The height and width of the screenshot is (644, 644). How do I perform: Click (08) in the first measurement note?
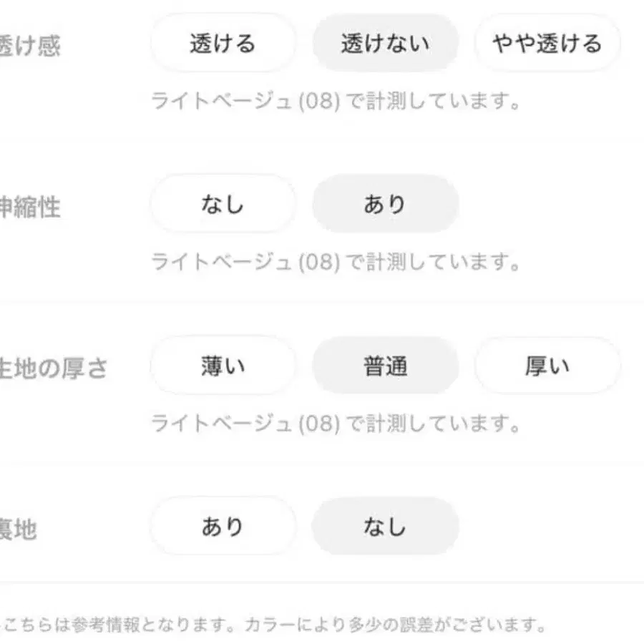(x=320, y=101)
